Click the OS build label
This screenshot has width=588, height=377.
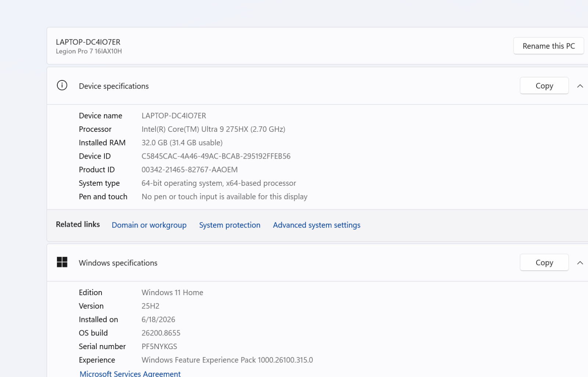(x=93, y=333)
